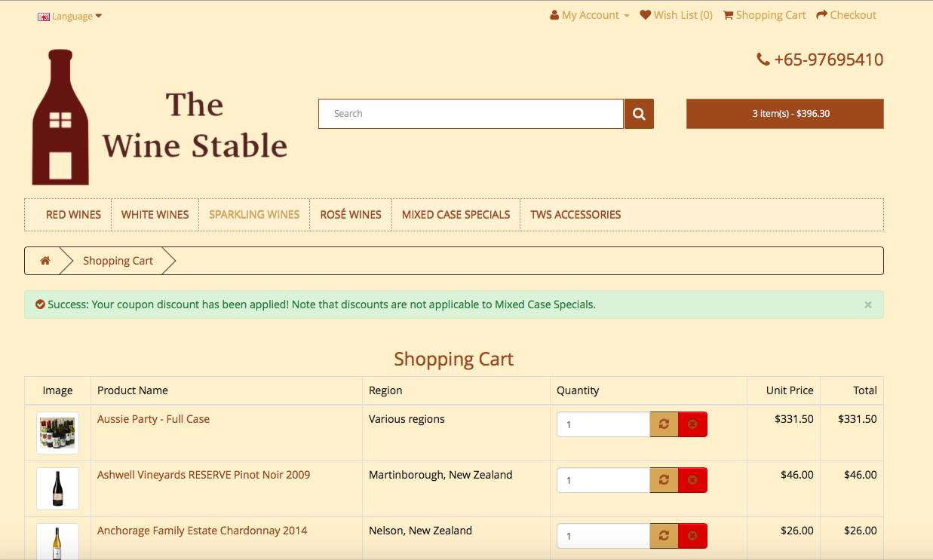Update quantity for Aussie Party row
This screenshot has width=933, height=560.
664,424
